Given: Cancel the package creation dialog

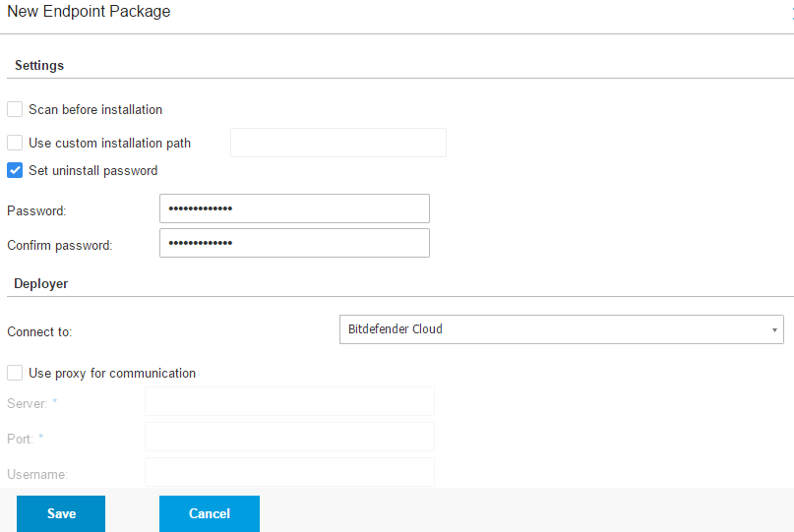Looking at the screenshot, I should tap(210, 513).
